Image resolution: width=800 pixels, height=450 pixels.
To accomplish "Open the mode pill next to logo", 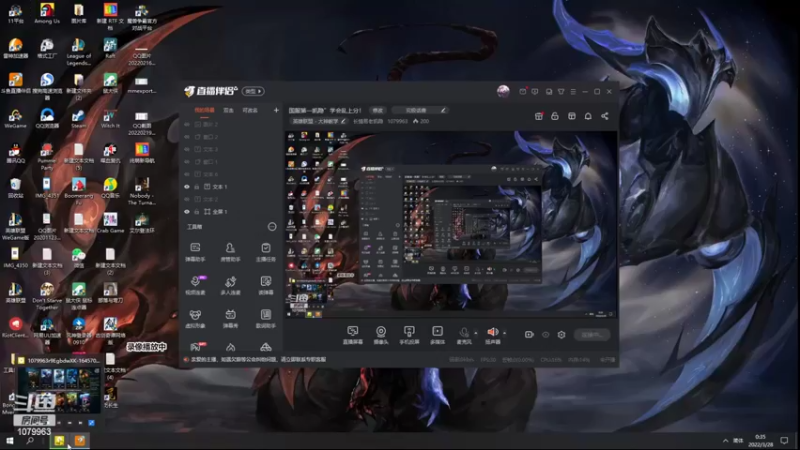I will pyautogui.click(x=253, y=91).
